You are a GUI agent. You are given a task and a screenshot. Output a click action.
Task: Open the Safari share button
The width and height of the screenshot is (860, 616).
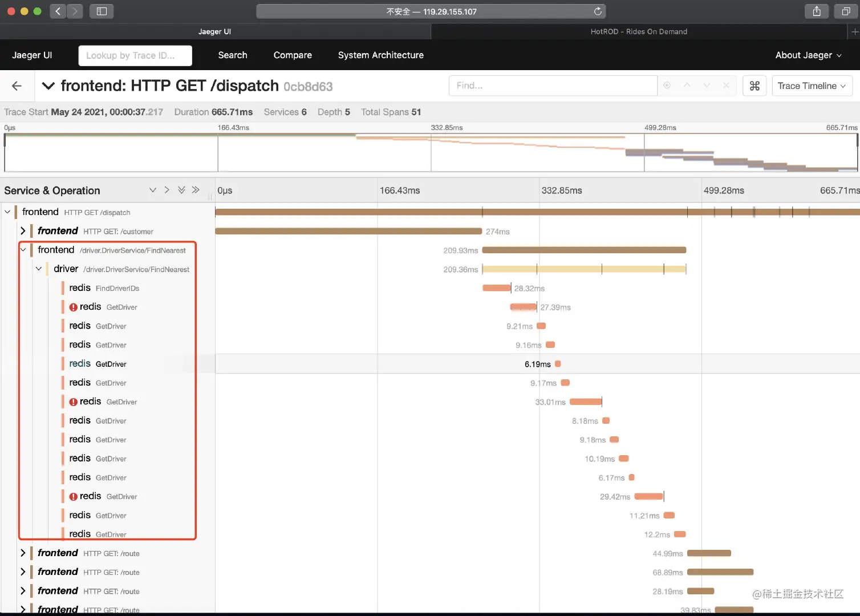[x=817, y=11]
